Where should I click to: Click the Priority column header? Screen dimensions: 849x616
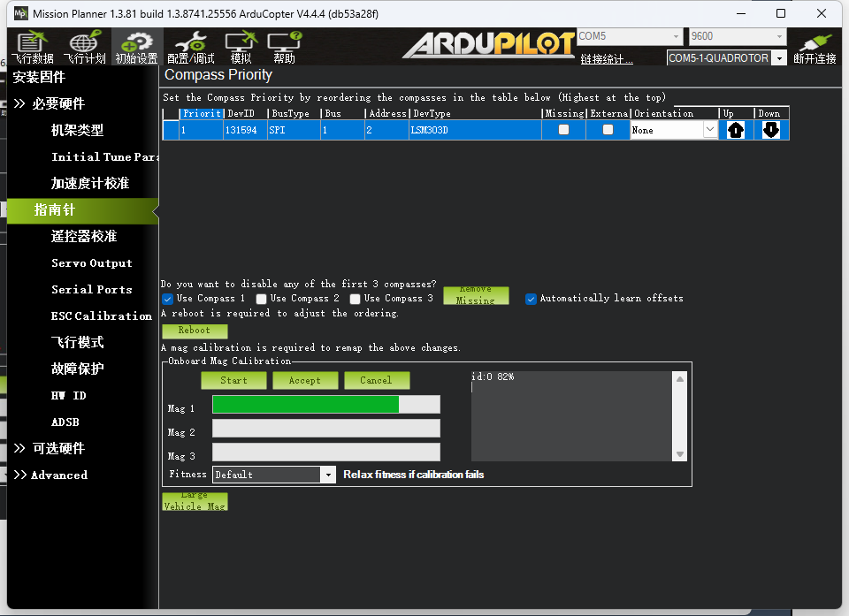pyautogui.click(x=202, y=113)
